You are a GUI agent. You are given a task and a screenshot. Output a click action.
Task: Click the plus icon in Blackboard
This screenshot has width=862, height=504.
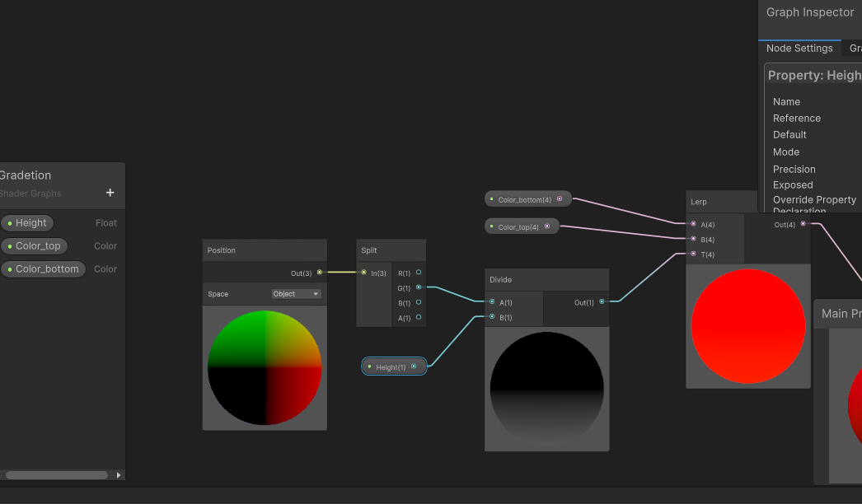(x=110, y=193)
